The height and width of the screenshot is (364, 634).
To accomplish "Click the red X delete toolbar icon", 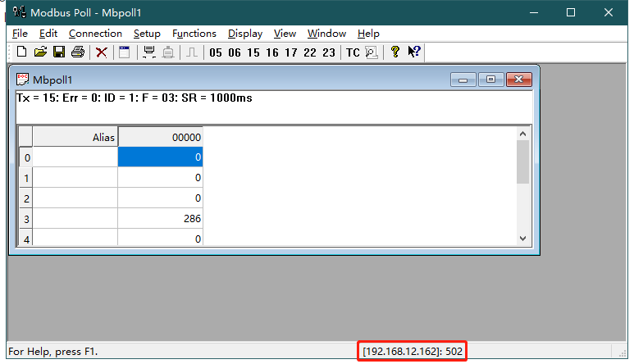I will tap(102, 52).
